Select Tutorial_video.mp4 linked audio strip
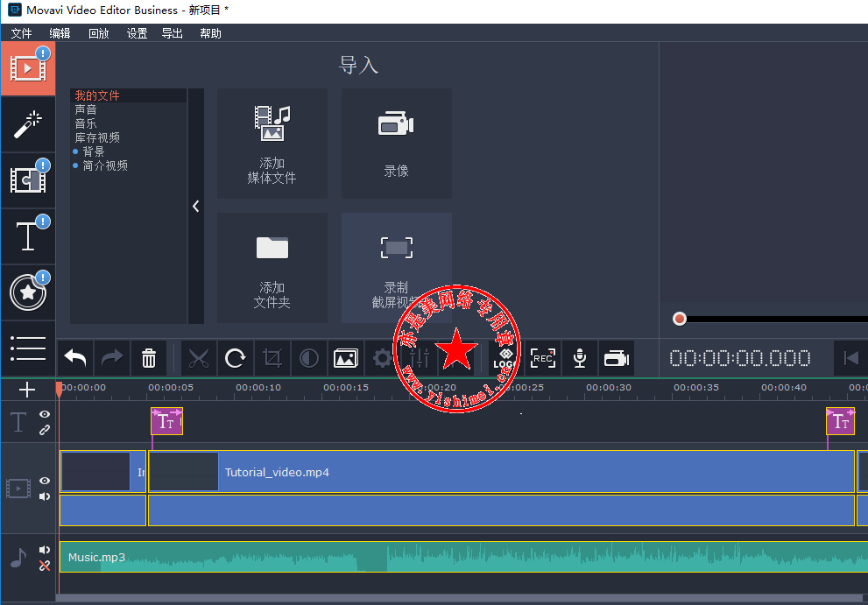Image resolution: width=868 pixels, height=605 pixels. coord(502,510)
